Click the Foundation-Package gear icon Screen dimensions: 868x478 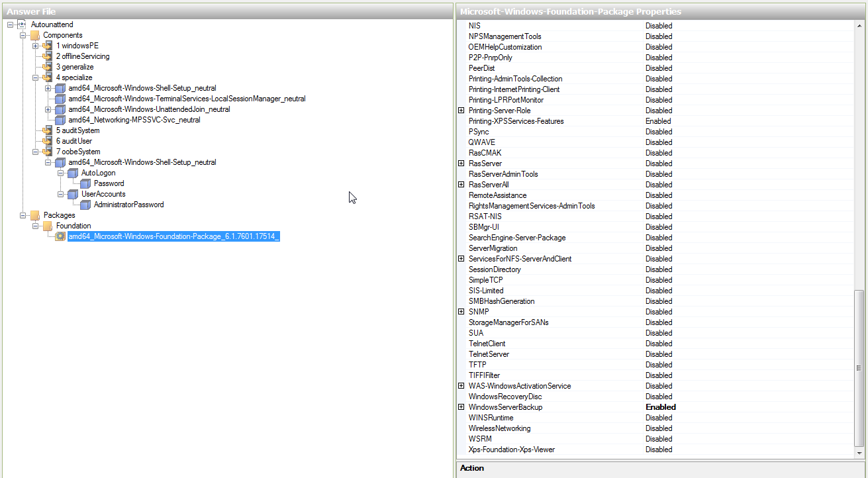click(60, 236)
